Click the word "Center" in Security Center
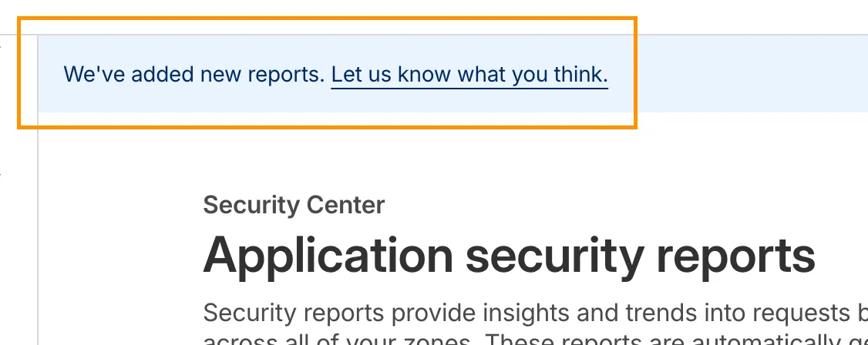This screenshot has height=345, width=868. pos(345,205)
